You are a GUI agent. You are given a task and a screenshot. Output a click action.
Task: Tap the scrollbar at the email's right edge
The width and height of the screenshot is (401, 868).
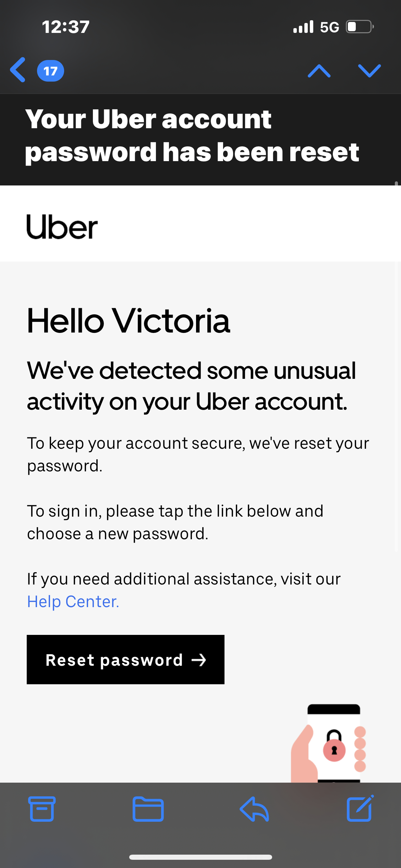tap(396, 343)
